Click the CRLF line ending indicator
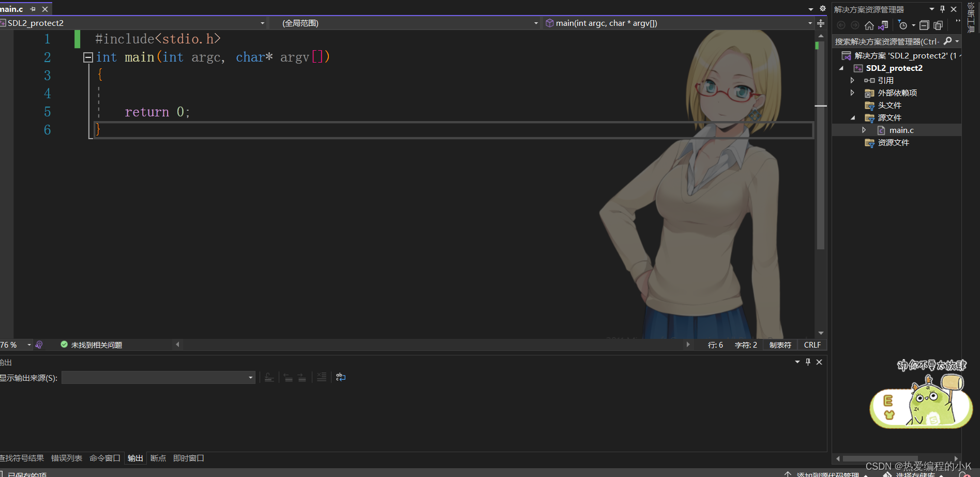 (812, 345)
